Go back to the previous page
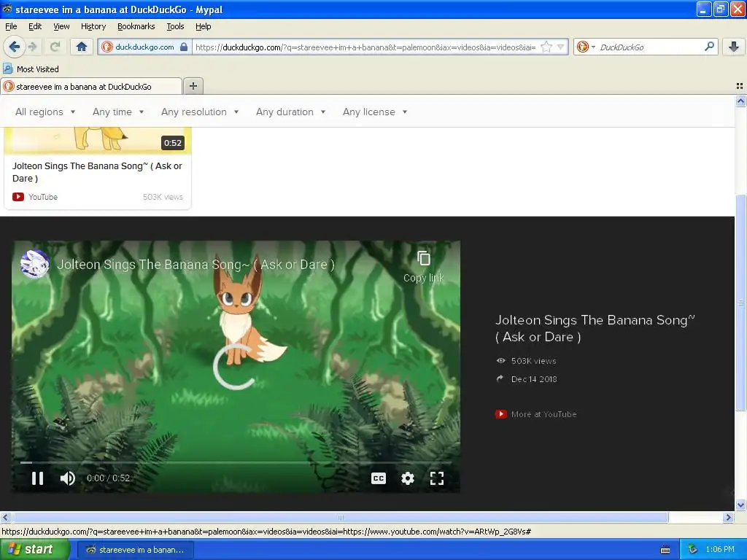This screenshot has width=747, height=560. click(x=15, y=47)
